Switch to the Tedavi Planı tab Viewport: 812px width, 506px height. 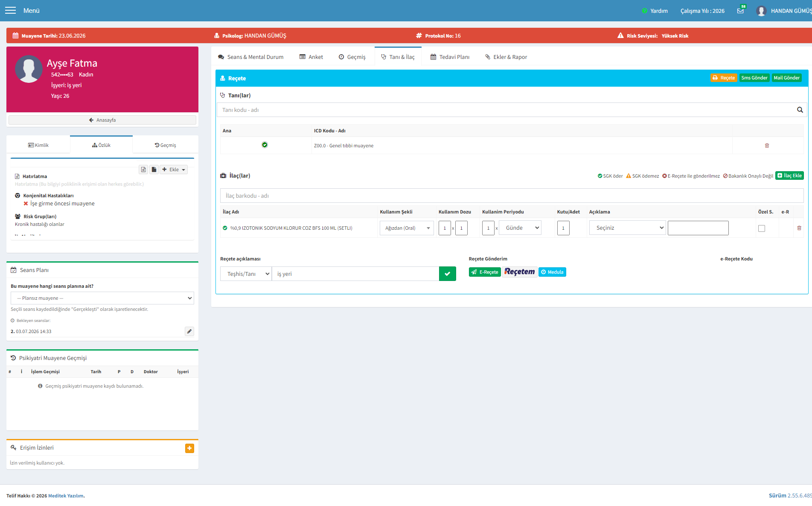[450, 57]
